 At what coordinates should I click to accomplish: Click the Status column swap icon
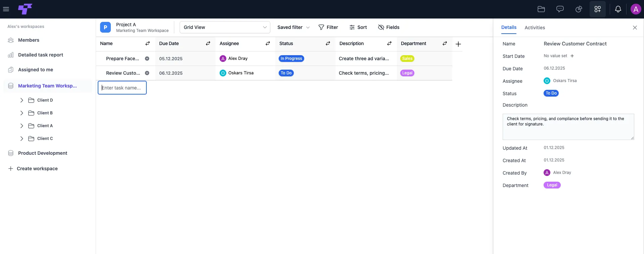(328, 43)
